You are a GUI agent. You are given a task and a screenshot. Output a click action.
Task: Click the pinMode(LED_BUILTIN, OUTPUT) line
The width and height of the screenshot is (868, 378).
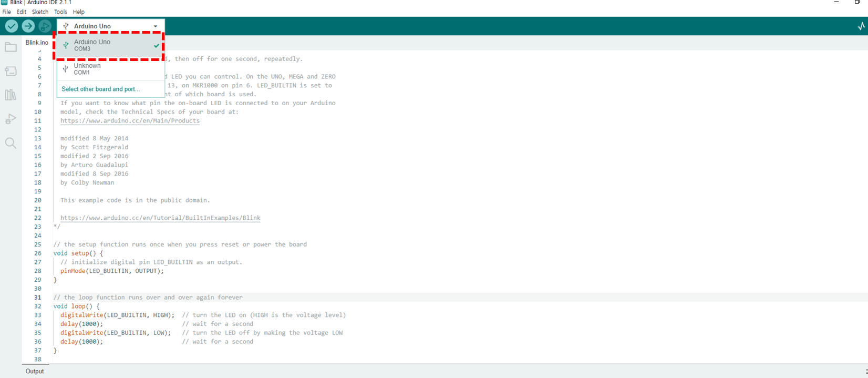(x=112, y=271)
